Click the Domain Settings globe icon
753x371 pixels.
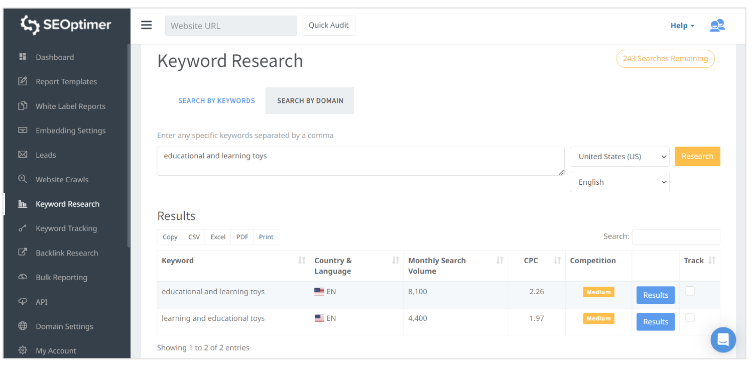pos(23,326)
